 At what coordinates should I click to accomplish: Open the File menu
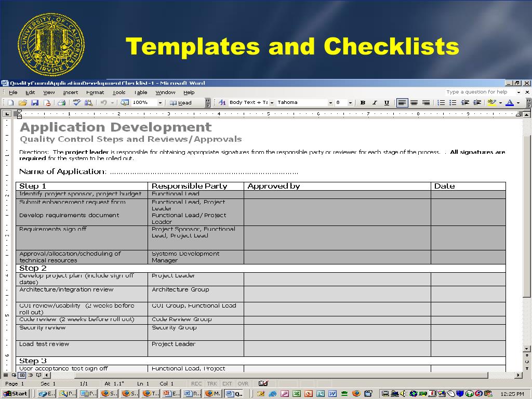(x=13, y=92)
